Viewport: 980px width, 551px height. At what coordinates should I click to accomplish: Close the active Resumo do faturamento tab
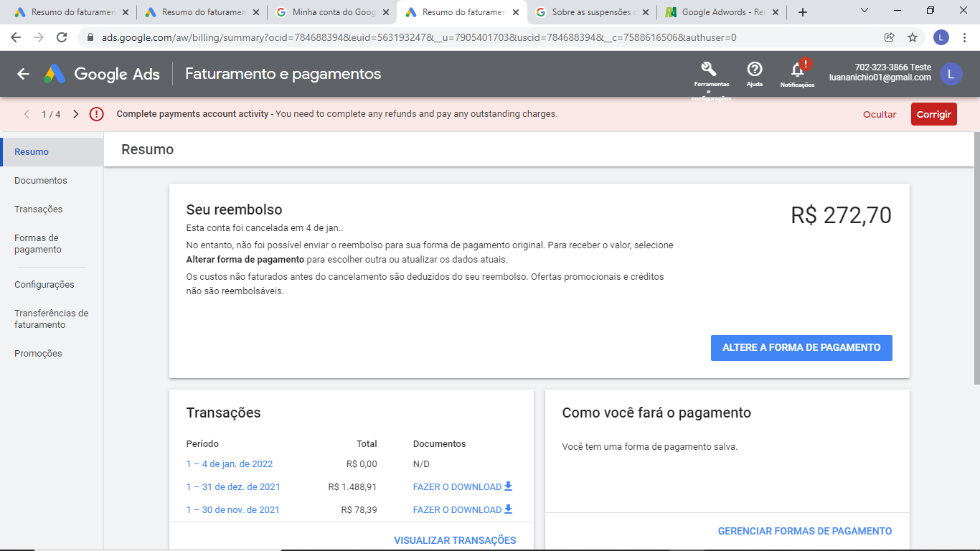click(x=515, y=12)
